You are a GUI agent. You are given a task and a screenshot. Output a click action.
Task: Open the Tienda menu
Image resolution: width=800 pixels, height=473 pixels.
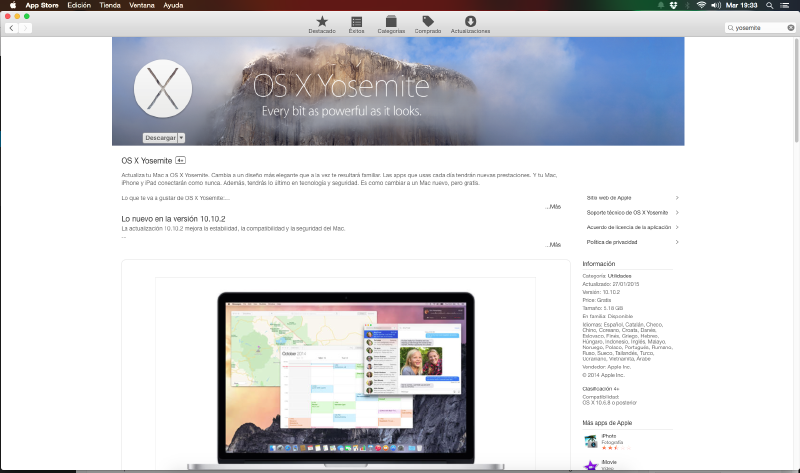click(110, 5)
